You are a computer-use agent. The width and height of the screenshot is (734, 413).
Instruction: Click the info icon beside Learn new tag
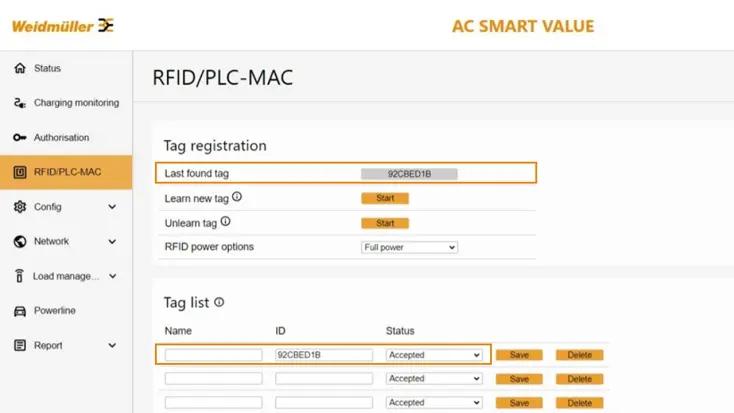[237, 197]
